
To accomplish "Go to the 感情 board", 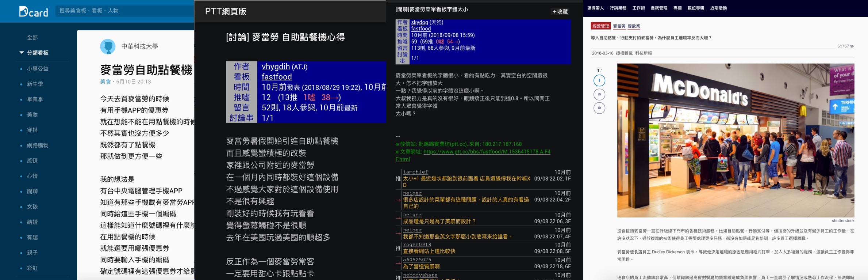I will point(32,161).
